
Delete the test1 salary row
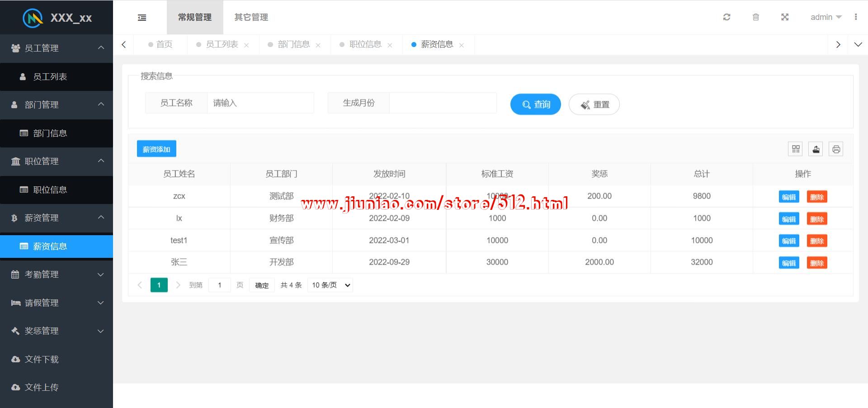(817, 241)
